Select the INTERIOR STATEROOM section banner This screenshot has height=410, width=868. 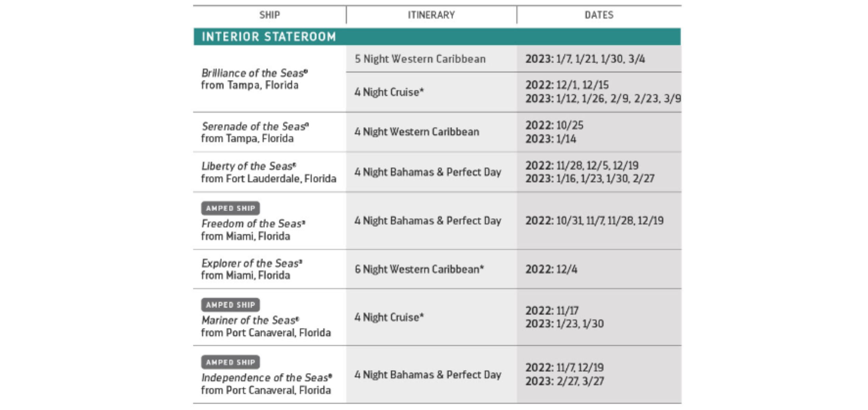437,37
